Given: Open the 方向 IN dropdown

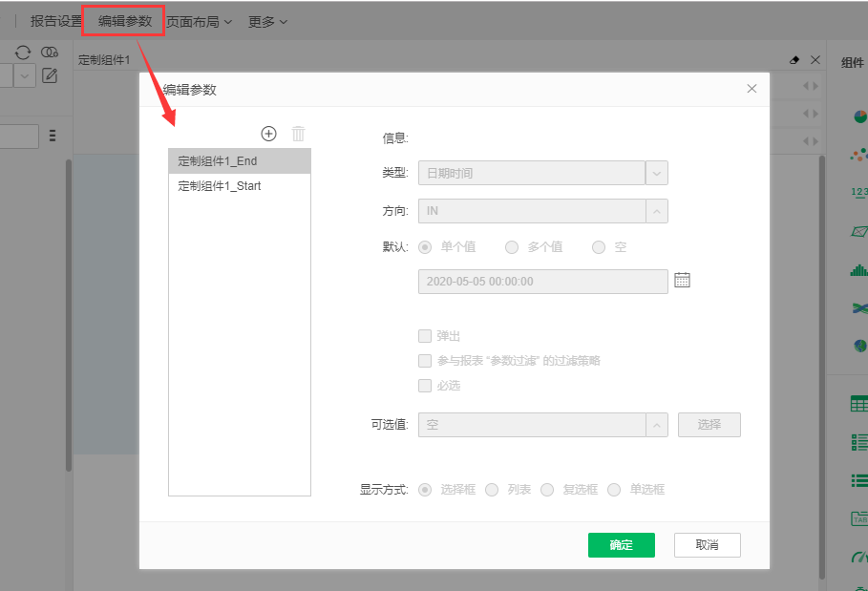Looking at the screenshot, I should coord(657,211).
